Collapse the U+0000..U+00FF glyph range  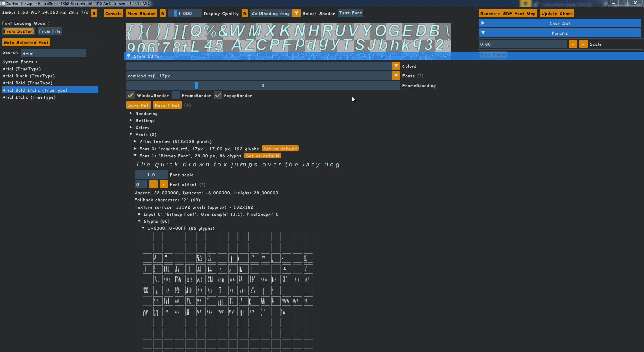point(143,228)
